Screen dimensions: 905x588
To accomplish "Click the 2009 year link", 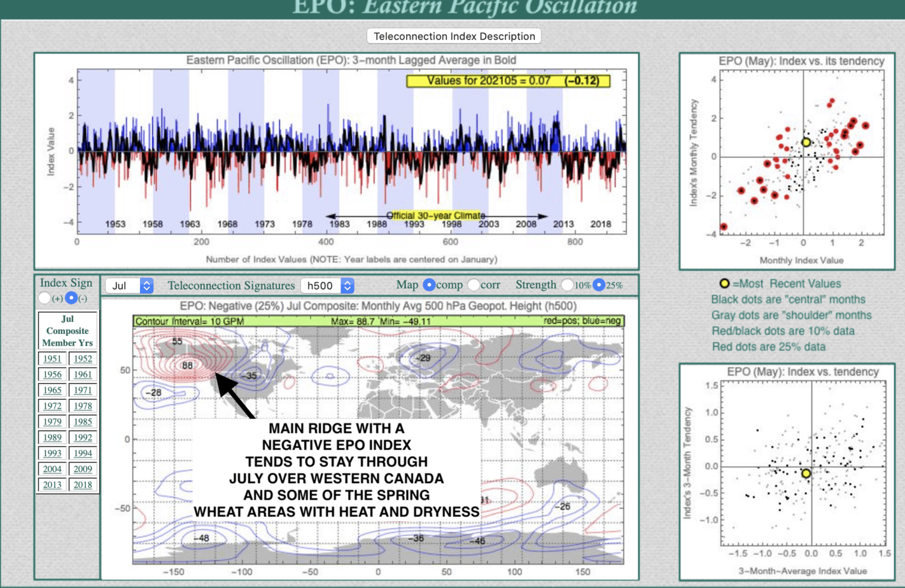I will click(83, 469).
